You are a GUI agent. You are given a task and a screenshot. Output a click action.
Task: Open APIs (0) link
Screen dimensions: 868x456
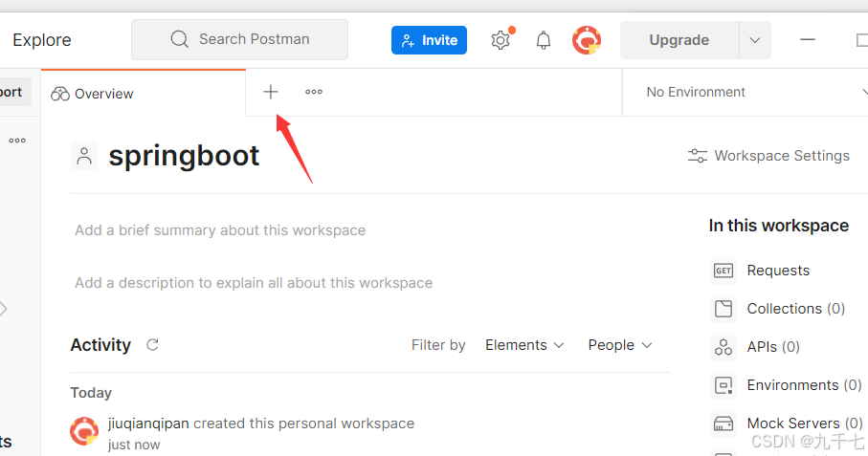[x=773, y=347]
